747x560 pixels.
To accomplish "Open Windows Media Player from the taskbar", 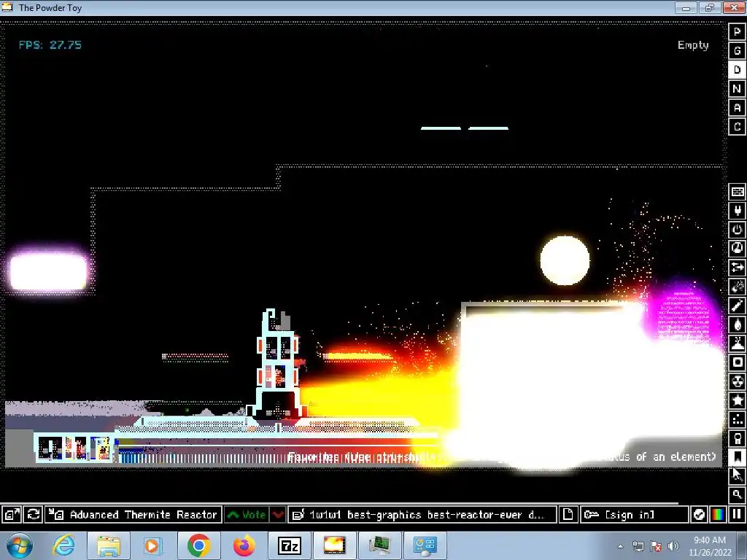I will click(152, 545).
